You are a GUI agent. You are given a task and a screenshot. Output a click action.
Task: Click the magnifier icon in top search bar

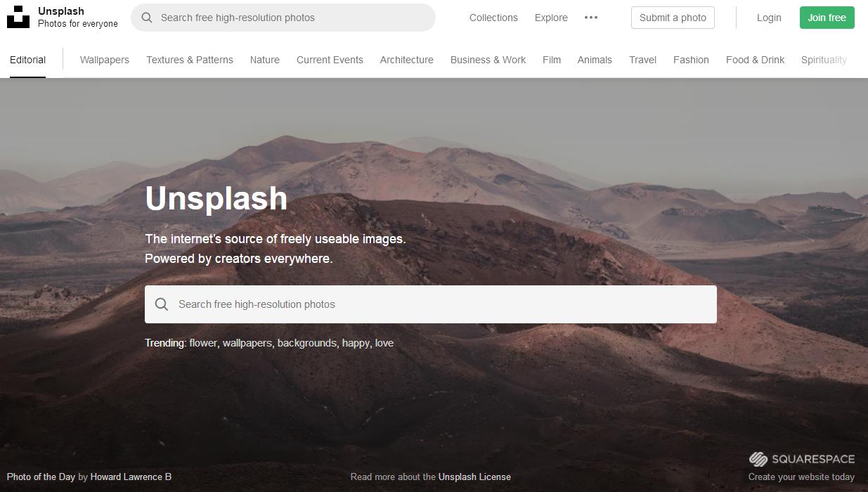pyautogui.click(x=147, y=18)
